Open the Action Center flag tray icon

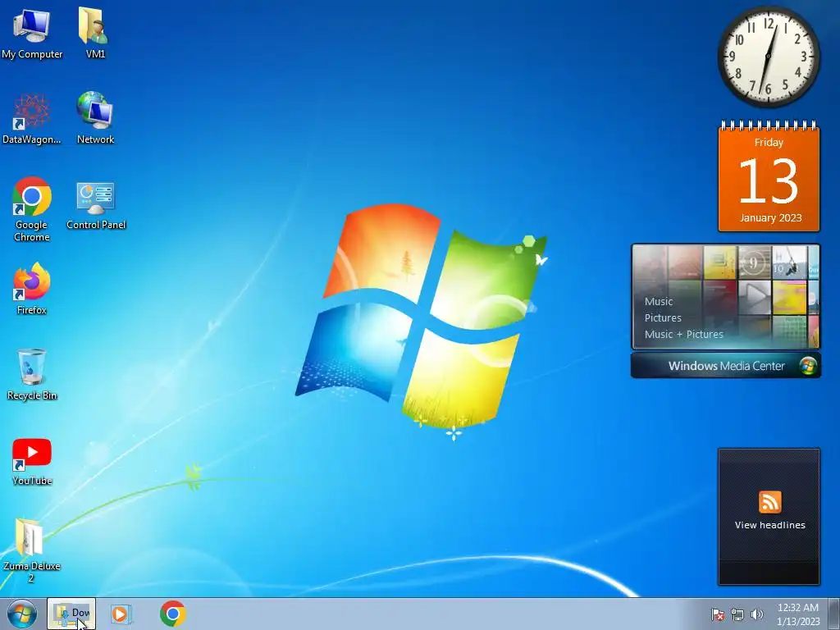coord(717,614)
